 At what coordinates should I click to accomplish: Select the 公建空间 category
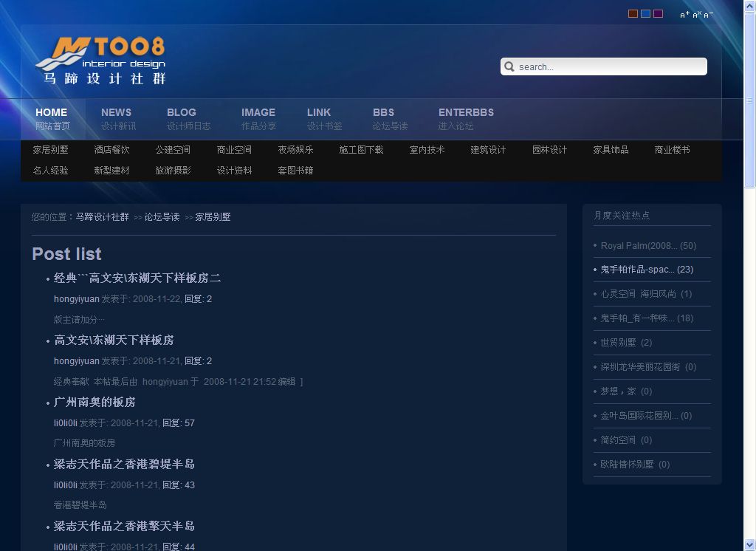[173, 150]
